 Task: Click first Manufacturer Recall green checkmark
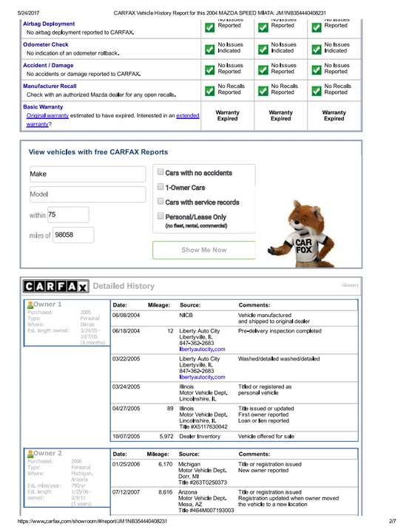coord(209,91)
